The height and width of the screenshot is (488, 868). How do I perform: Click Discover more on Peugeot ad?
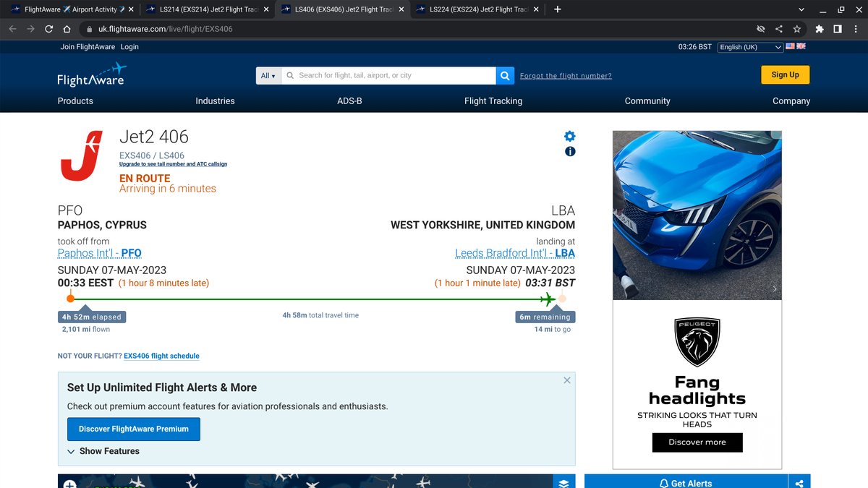point(697,442)
